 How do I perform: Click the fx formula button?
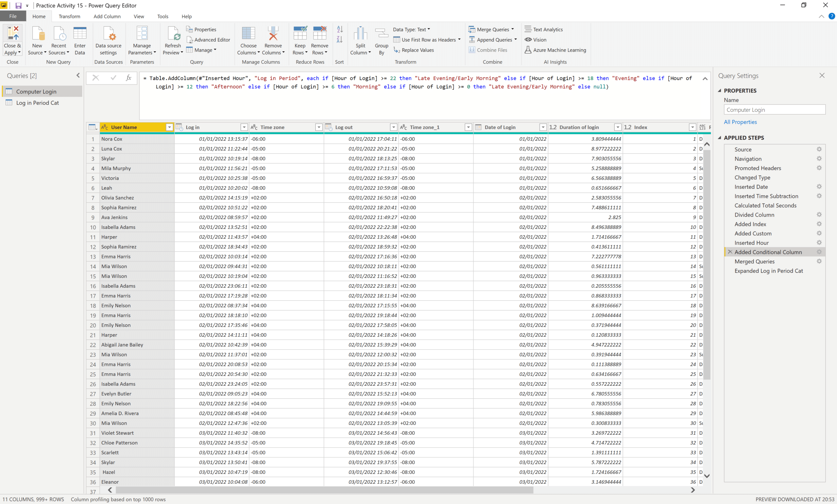point(128,78)
